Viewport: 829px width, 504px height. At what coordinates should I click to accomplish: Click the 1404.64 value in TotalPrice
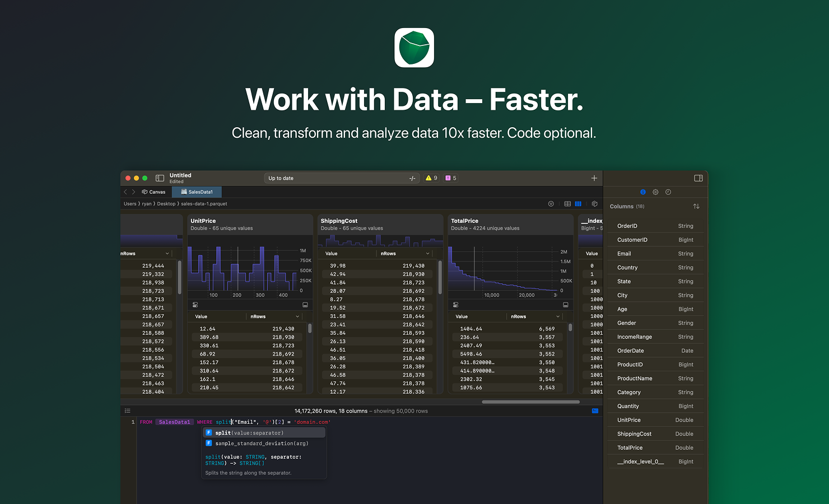471,329
